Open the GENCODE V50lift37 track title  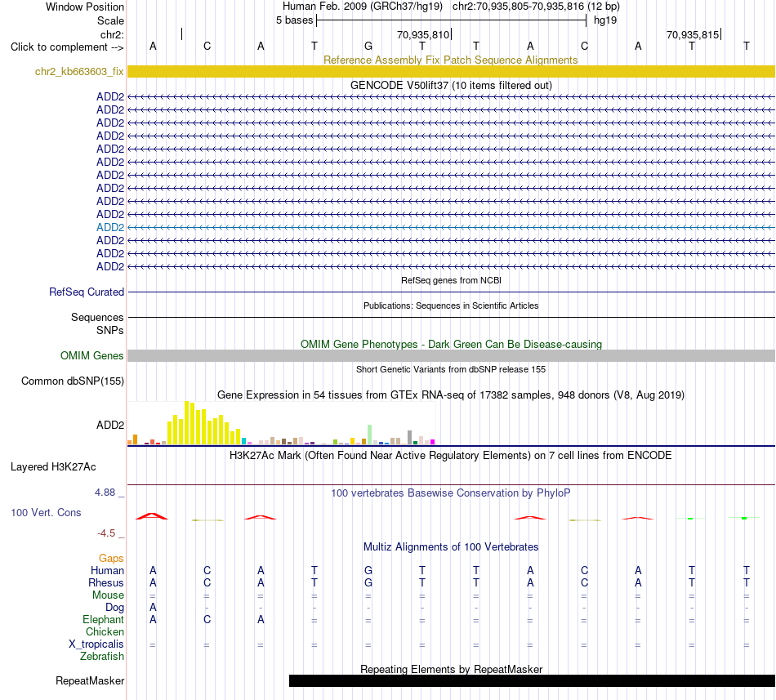[451, 85]
